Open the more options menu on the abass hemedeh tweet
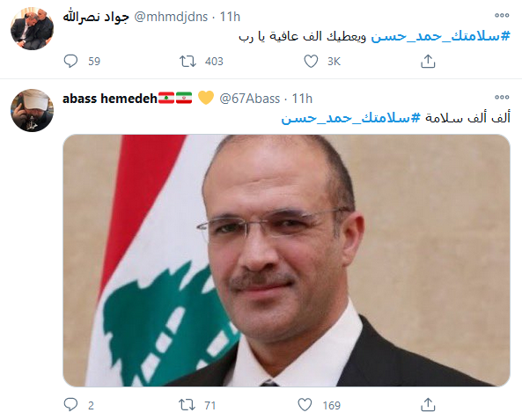Screen dimensions: 522x420 502,97
